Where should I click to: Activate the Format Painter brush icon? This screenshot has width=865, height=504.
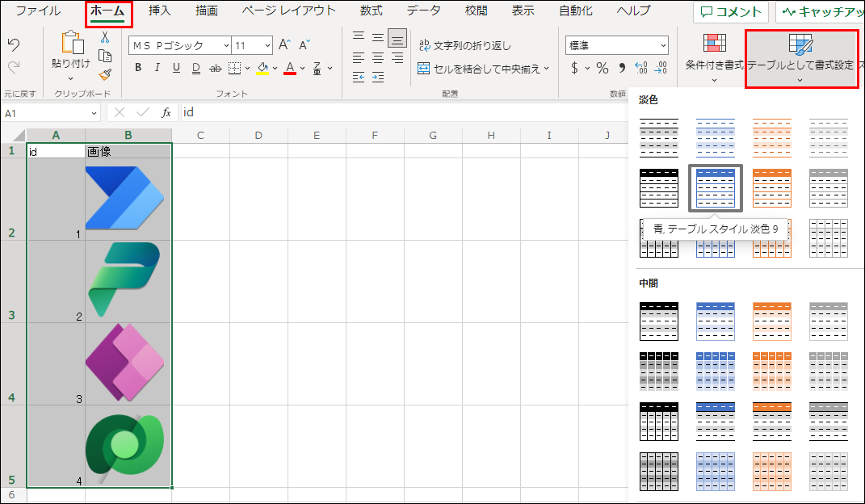point(105,73)
